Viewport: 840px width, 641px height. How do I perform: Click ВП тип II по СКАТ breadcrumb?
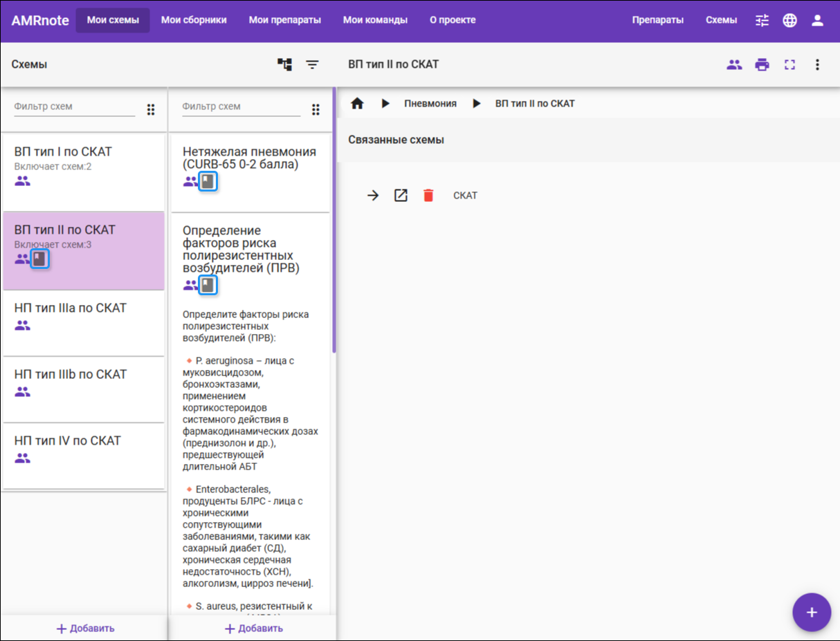(x=535, y=104)
